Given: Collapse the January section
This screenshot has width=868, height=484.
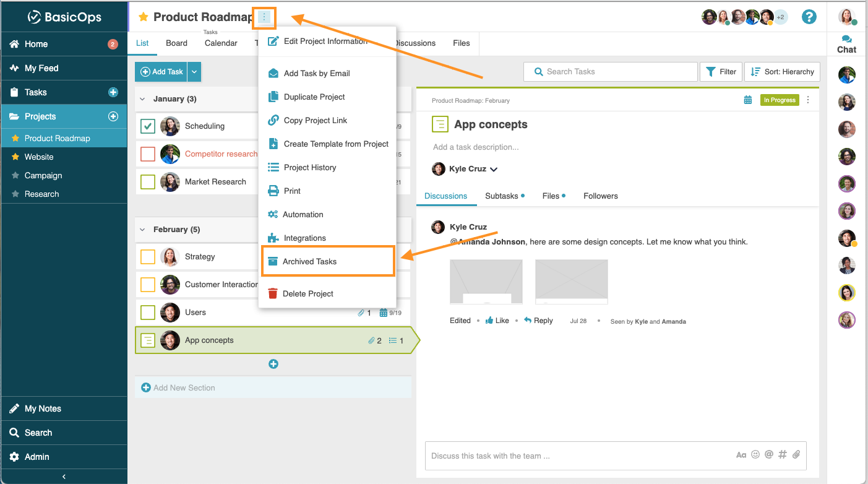Looking at the screenshot, I should tap(142, 99).
